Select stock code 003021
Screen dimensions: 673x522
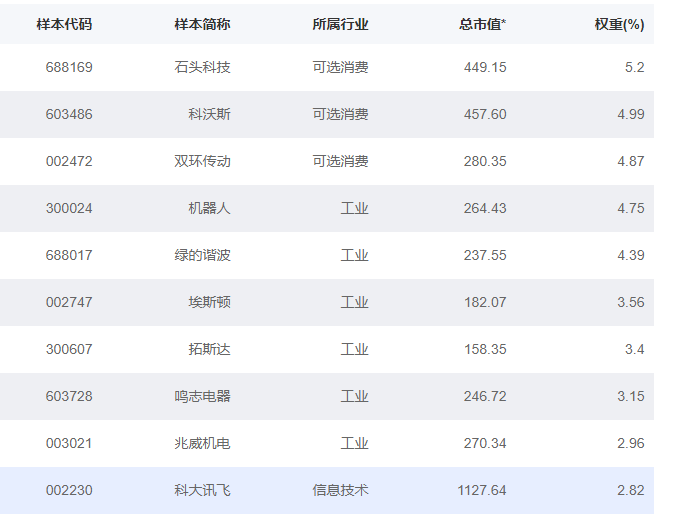pos(69,443)
